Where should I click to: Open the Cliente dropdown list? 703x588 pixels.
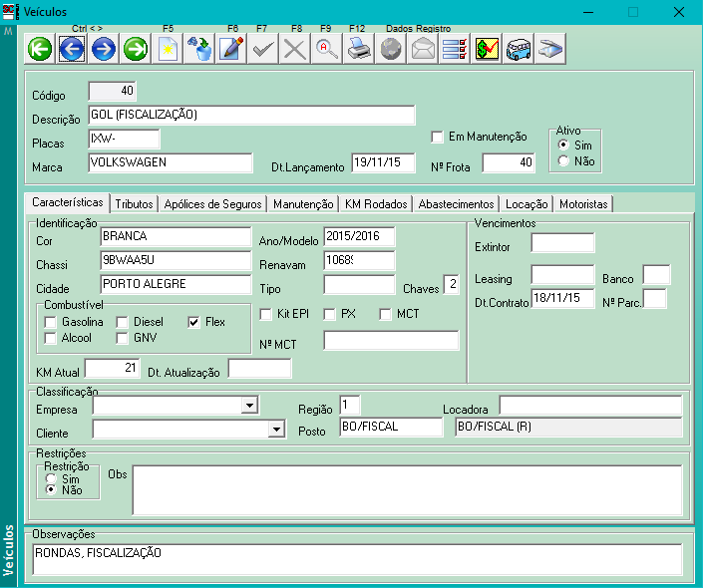pos(276,430)
